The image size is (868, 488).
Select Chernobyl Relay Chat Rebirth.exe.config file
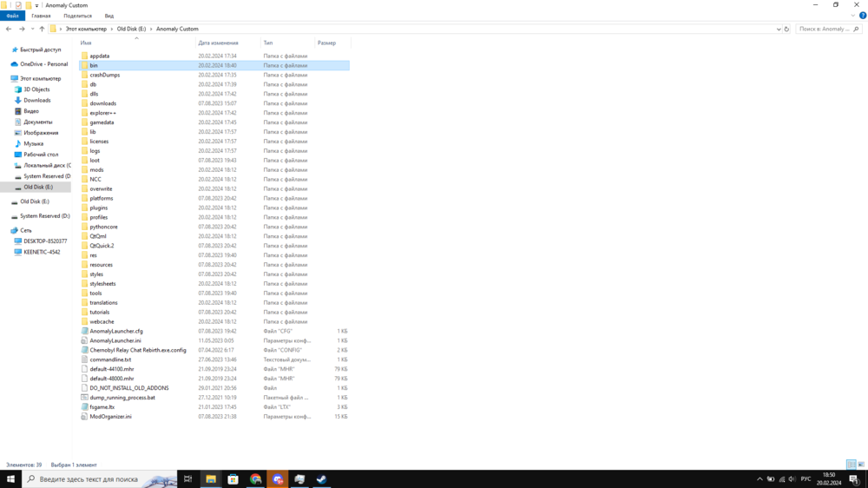click(214, 350)
